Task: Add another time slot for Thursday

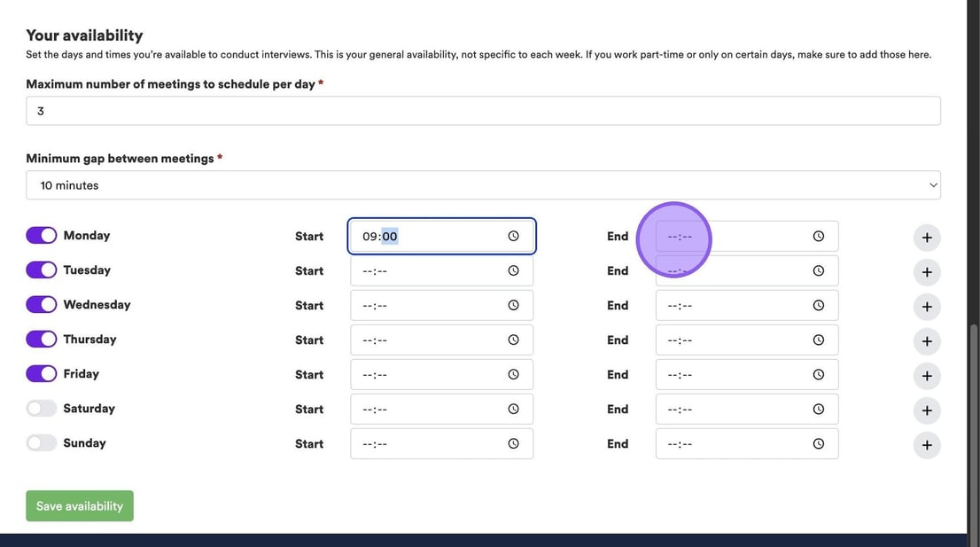Action: tap(927, 341)
